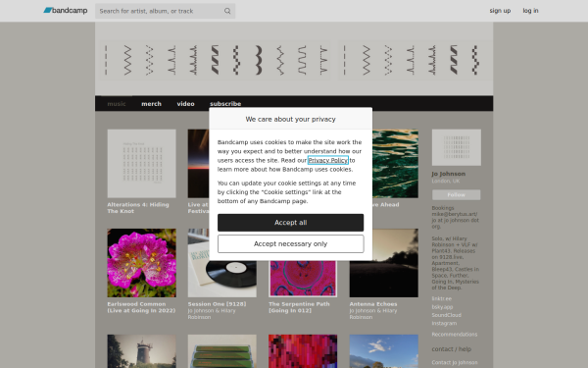Open the subscribe tab
The width and height of the screenshot is (588, 368).
[x=225, y=104]
